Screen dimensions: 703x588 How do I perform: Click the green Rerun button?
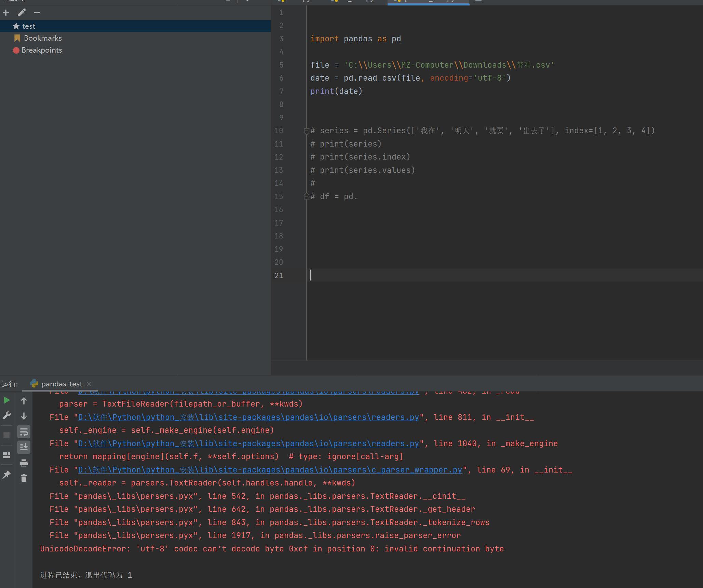click(6, 400)
